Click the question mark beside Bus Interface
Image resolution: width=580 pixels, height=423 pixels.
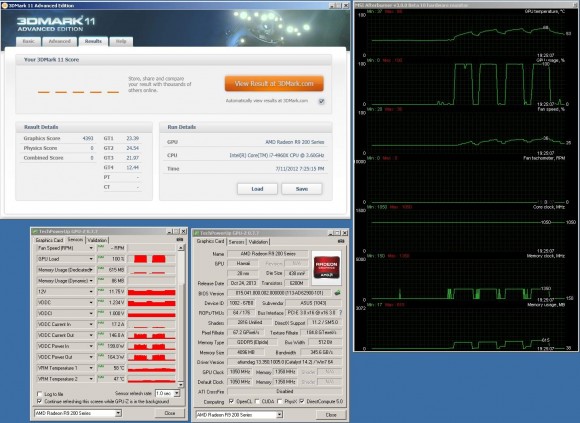[x=340, y=312]
